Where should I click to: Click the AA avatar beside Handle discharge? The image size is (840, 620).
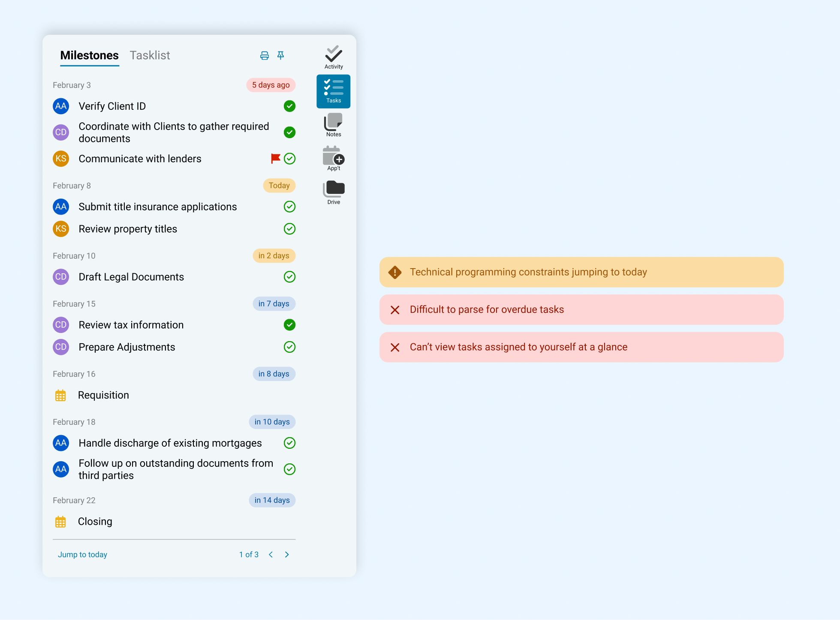[x=61, y=443]
